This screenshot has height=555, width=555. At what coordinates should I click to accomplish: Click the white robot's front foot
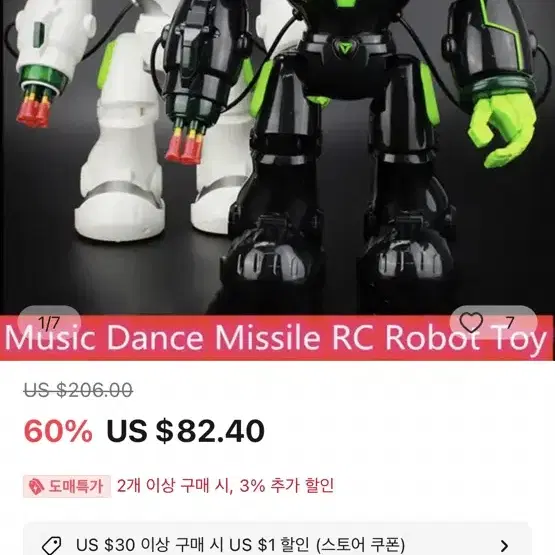(x=120, y=217)
